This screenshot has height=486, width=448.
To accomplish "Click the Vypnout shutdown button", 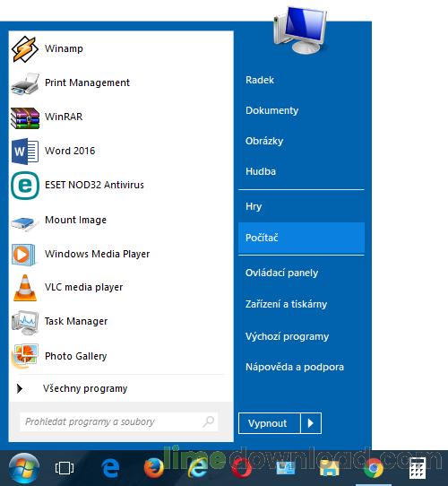I will pos(269,423).
